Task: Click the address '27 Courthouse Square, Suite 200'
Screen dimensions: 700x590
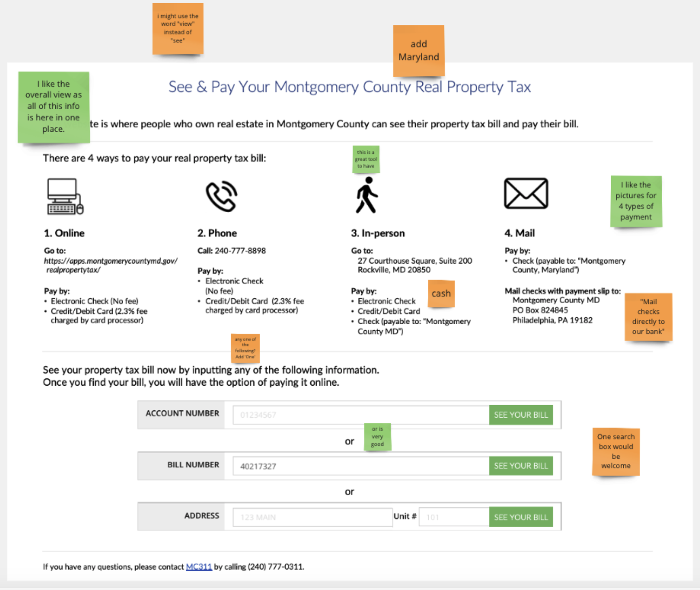Action: click(x=415, y=260)
